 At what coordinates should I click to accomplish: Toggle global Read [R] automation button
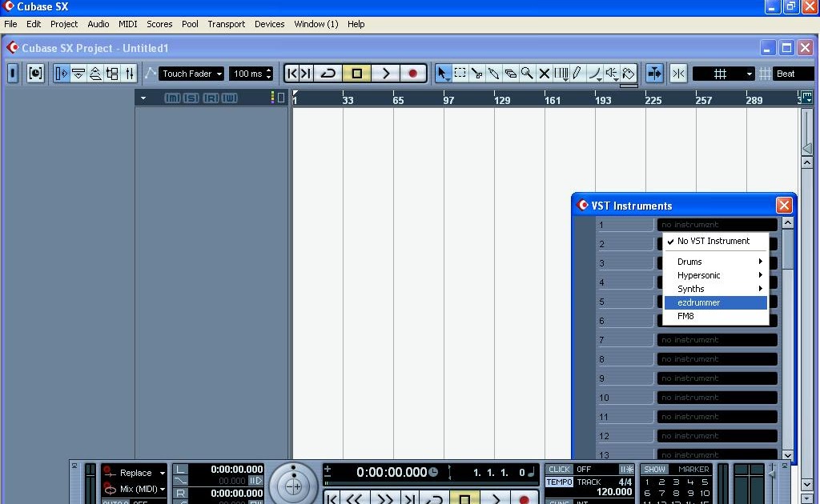point(211,98)
